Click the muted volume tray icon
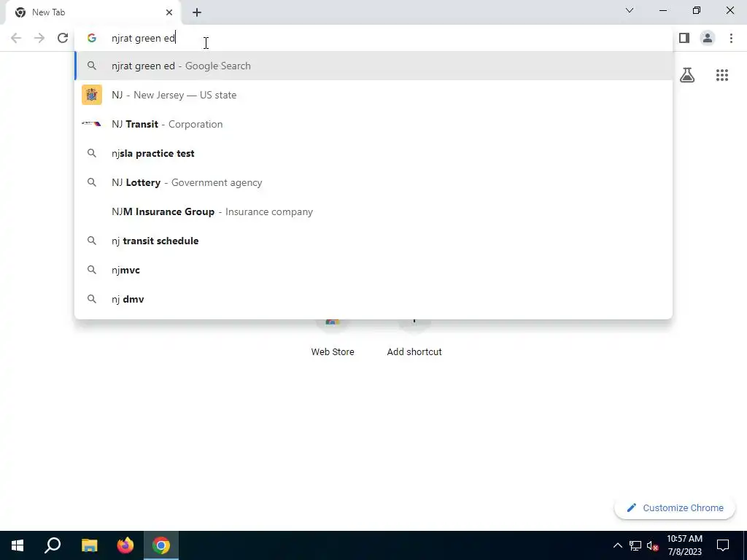The width and height of the screenshot is (747, 560). pos(653,545)
